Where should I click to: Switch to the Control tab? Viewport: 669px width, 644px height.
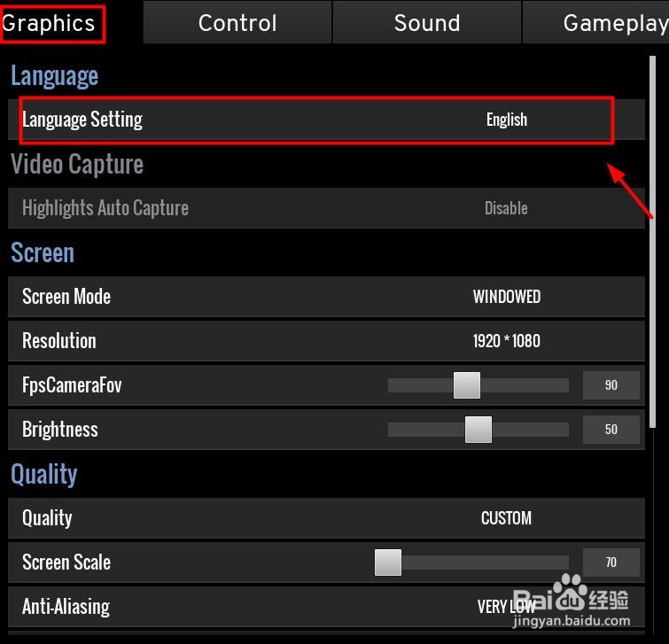point(237,22)
